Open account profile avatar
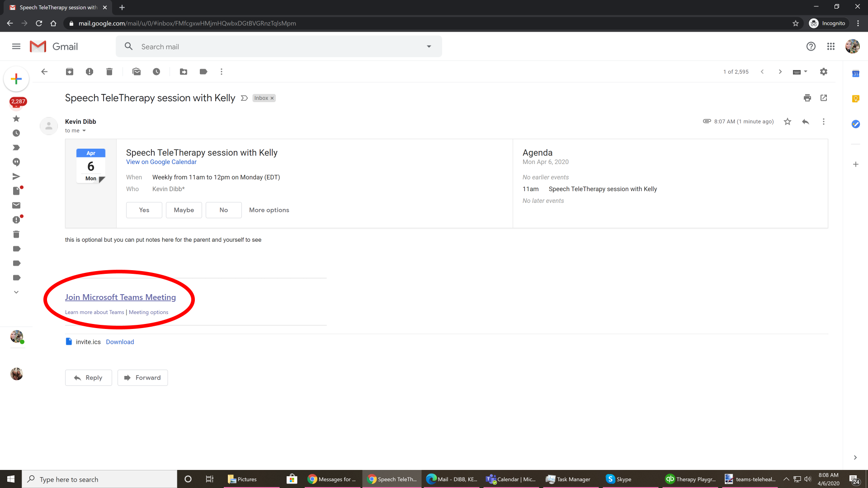 tap(853, 46)
